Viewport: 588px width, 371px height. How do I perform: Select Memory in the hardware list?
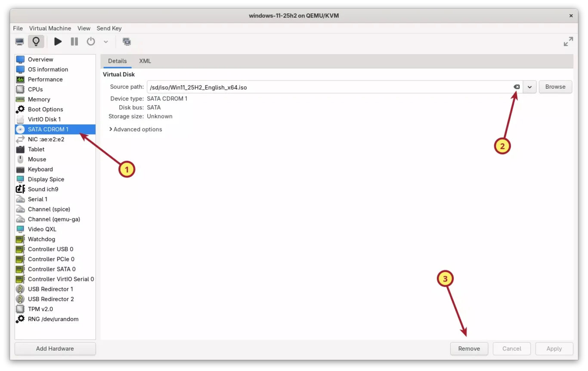tap(55, 99)
